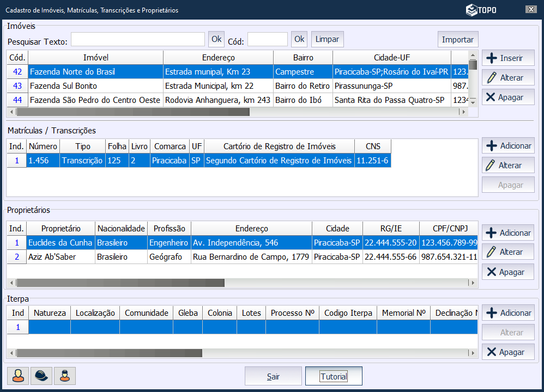The height and width of the screenshot is (392, 544).
Task: Open the Tutorial
Action: [333, 376]
